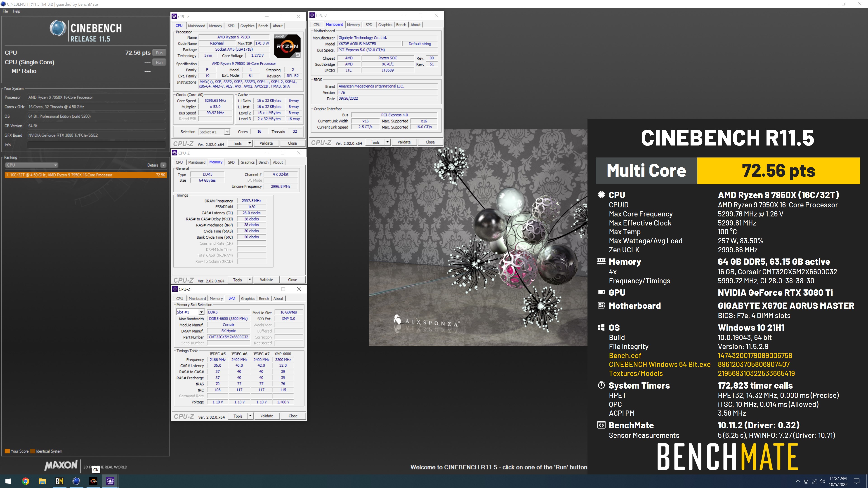Viewport: 868px width, 488px height.
Task: Open the Wi-Fi network tray icon
Action: (x=814, y=481)
